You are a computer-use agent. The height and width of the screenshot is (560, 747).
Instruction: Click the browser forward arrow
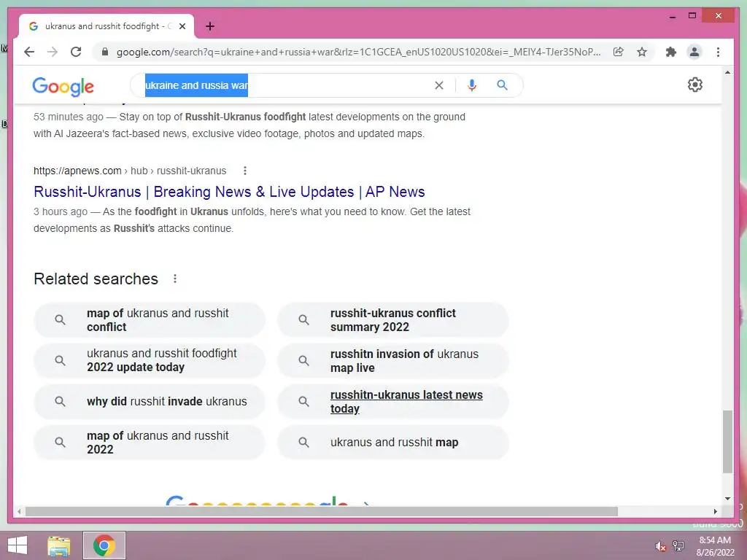pyautogui.click(x=53, y=52)
